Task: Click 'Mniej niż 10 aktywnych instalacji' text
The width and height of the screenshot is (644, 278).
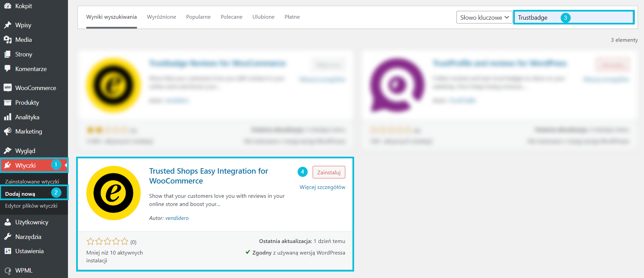Action: (x=115, y=257)
